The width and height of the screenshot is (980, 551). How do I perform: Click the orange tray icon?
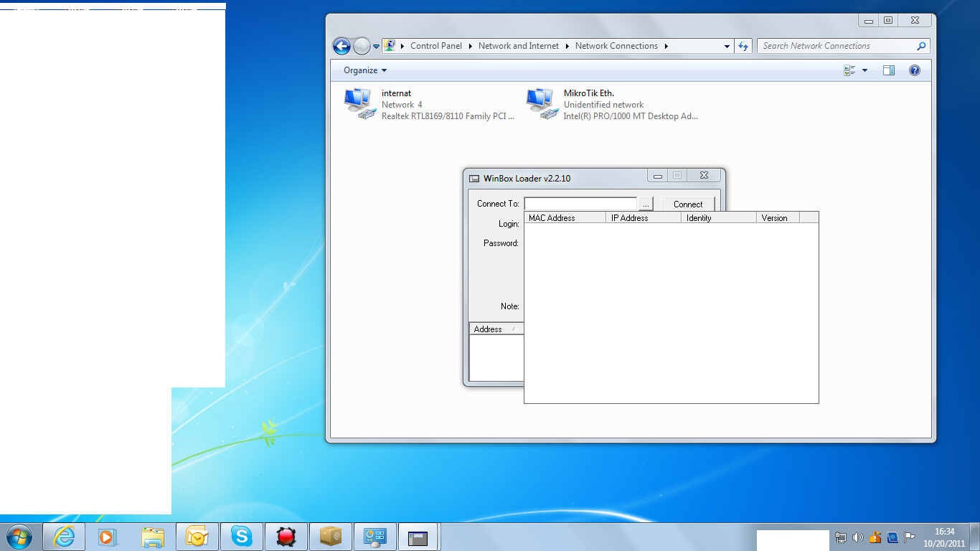pyautogui.click(x=875, y=537)
